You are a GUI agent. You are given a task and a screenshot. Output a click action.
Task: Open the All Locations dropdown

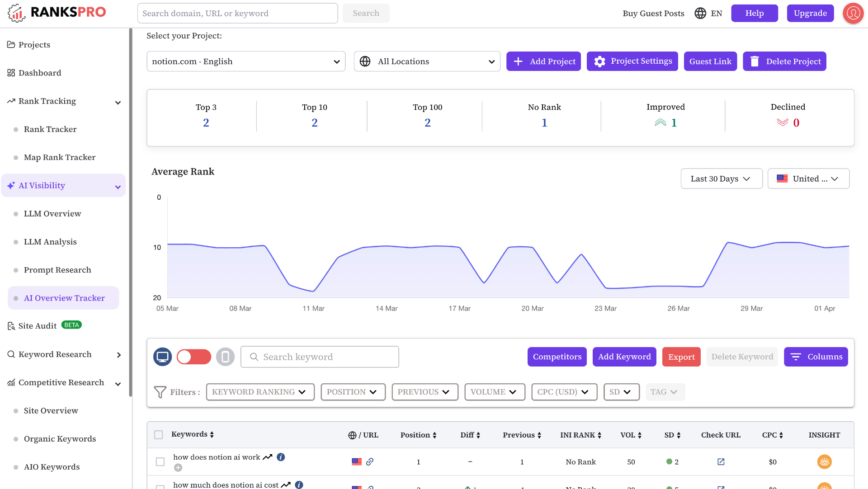click(427, 61)
